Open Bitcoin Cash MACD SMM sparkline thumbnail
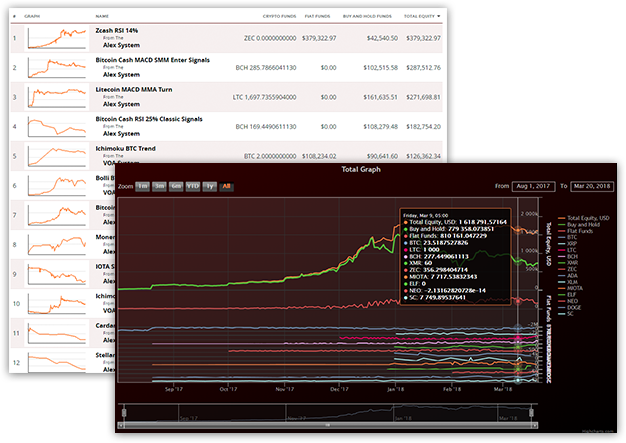The image size is (626, 443). click(x=57, y=68)
